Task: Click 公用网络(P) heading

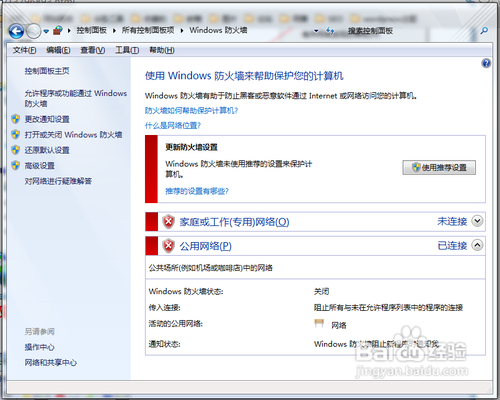Action: 206,246
